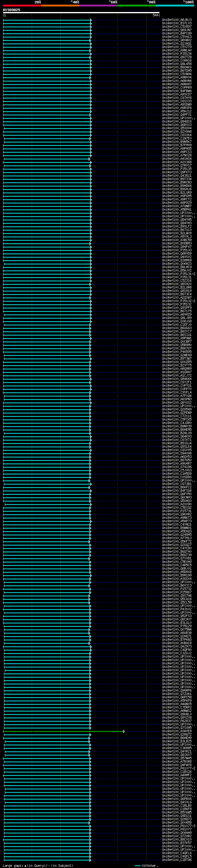Click hit label UniRef100_B9IQJ4
Screen dimensions: 197x868
click(176, 443)
